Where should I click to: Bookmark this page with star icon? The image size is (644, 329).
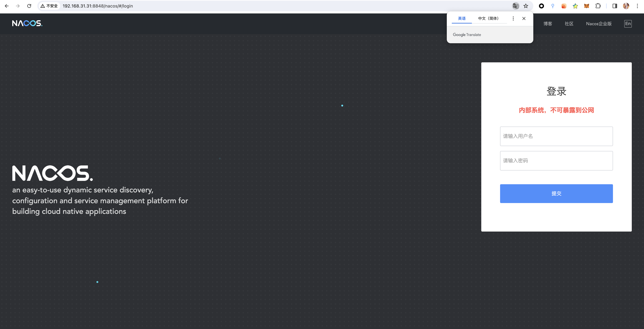(526, 6)
